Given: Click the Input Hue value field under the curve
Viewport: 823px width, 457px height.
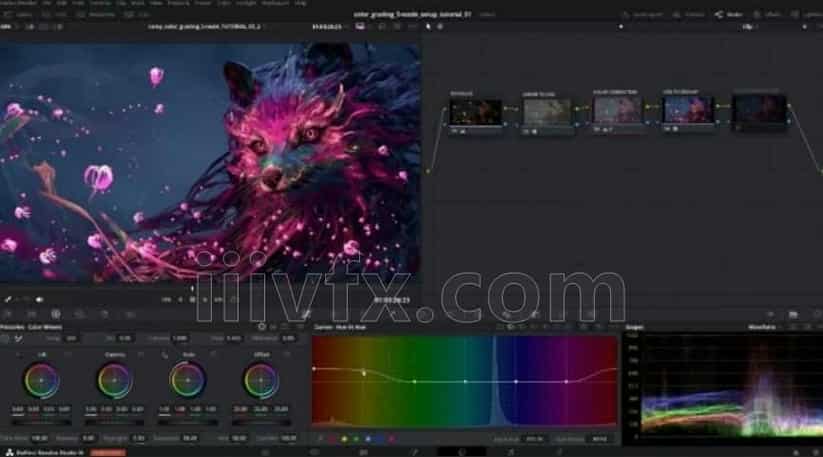Looking at the screenshot, I should click(x=534, y=439).
